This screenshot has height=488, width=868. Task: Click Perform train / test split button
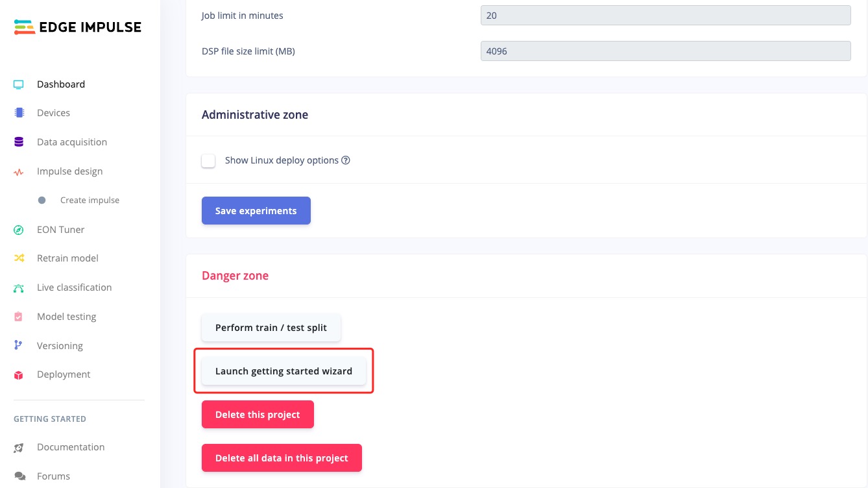click(271, 328)
